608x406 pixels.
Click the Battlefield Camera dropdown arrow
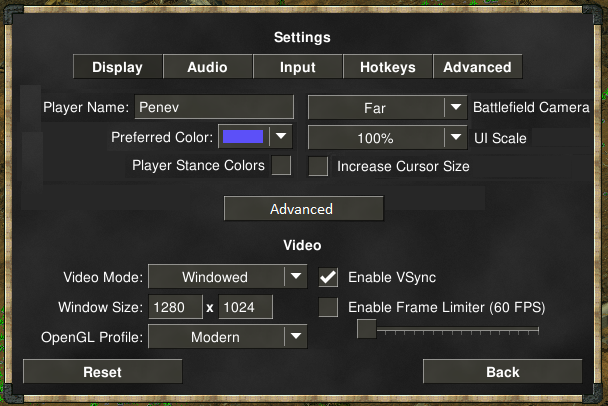pos(456,107)
